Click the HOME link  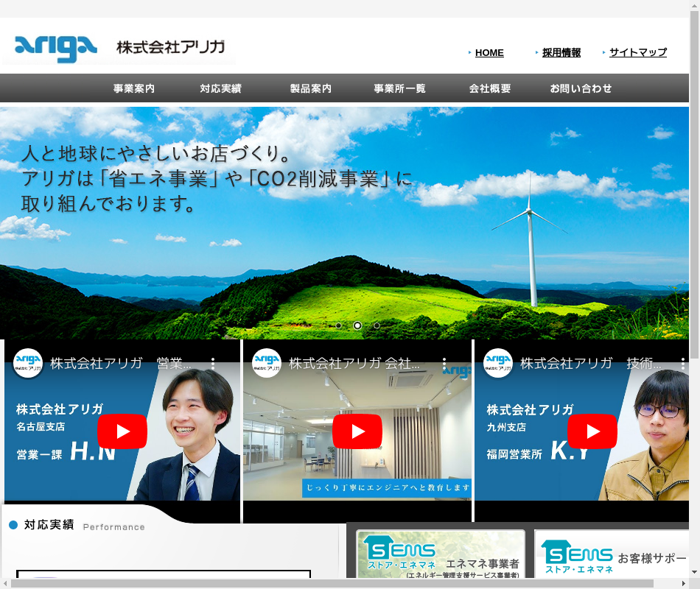[489, 53]
